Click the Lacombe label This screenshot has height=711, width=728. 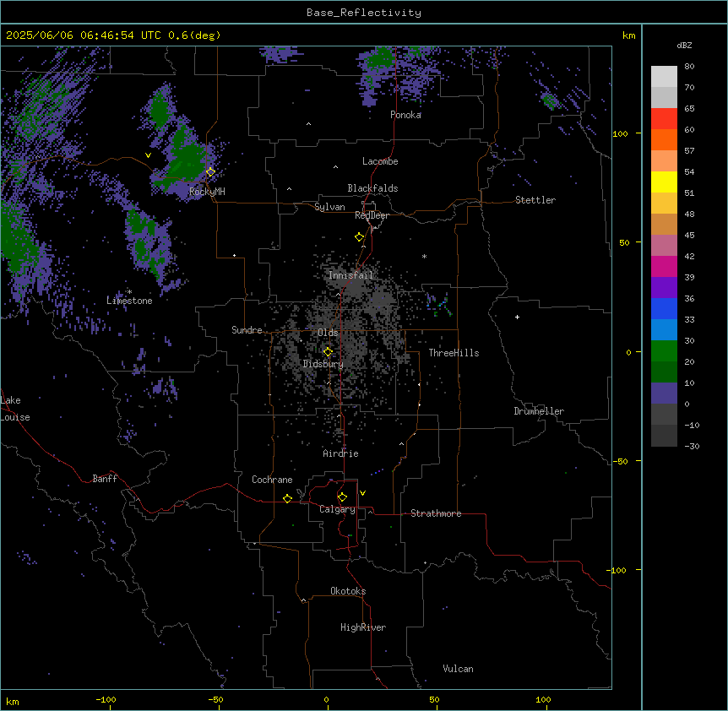click(380, 161)
